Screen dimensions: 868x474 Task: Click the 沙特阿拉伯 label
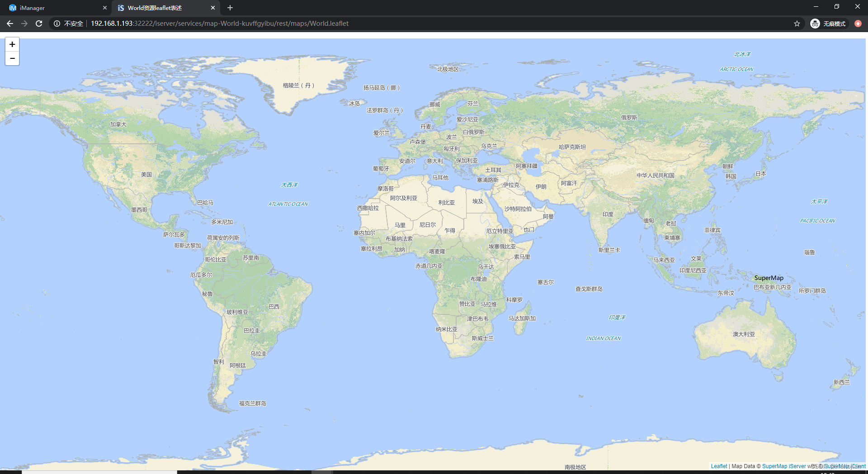tap(518, 209)
